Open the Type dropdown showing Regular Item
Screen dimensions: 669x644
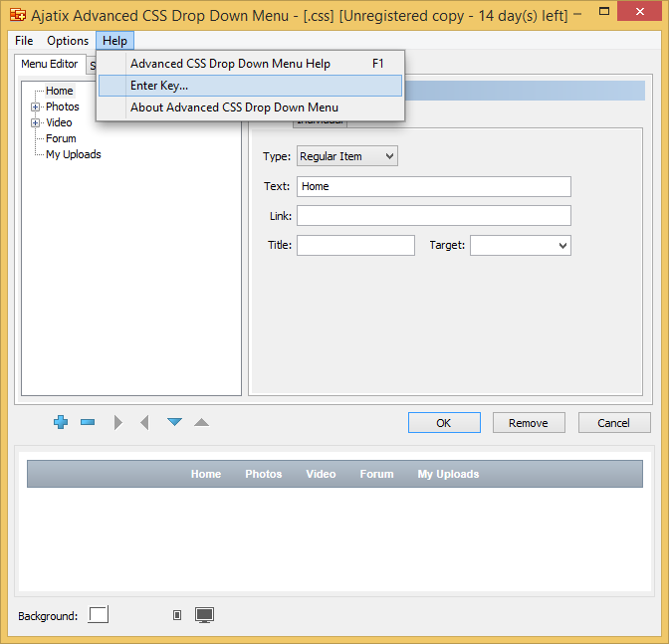coord(347,156)
